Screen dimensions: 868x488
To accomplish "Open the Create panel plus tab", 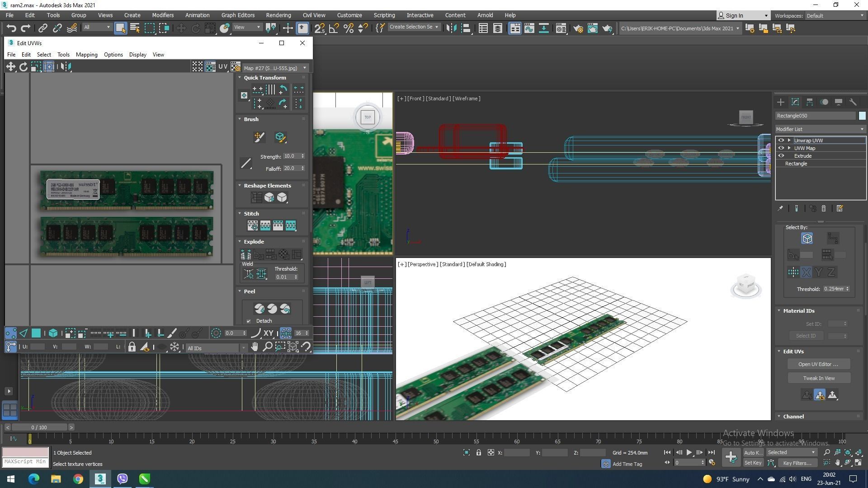I will point(781,102).
